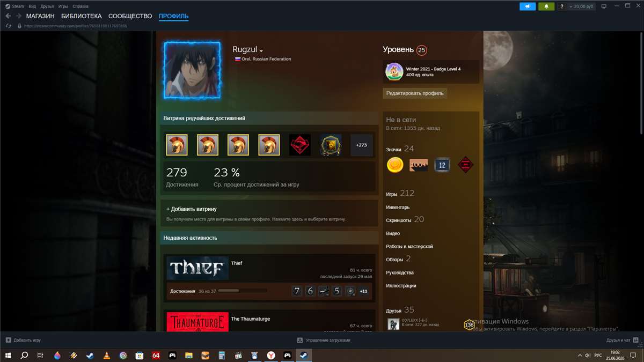Open the red diamond achievement icon
Image resolution: width=644 pixels, height=362 pixels.
300,145
